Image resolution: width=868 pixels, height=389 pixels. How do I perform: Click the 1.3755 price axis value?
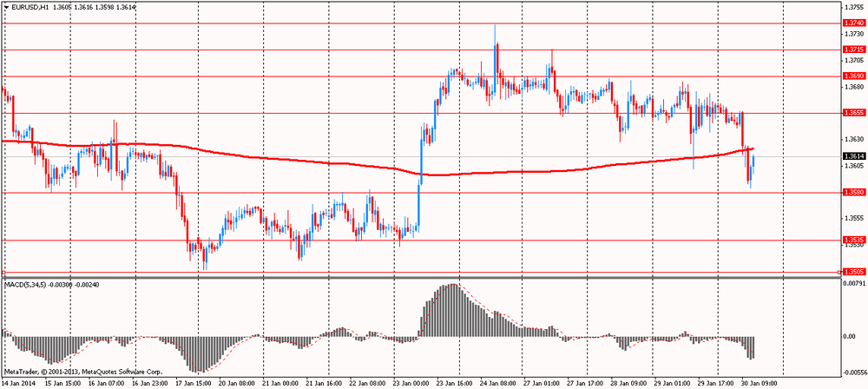tap(852, 8)
